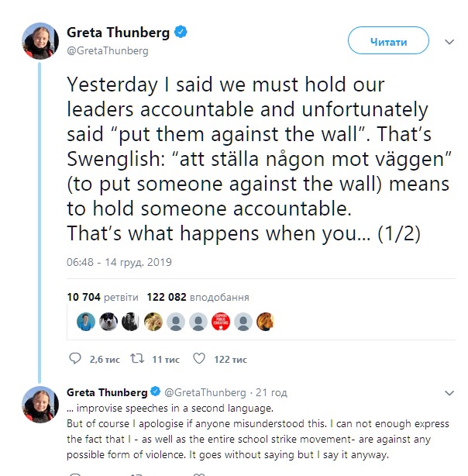The height and width of the screenshot is (476, 468).
Task: Click the 'Читати' follow button
Action: 388,41
